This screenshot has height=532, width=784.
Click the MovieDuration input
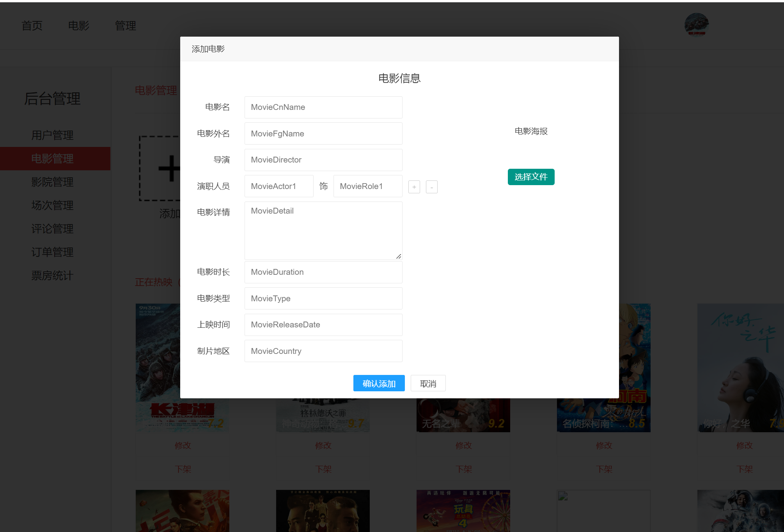[323, 272]
